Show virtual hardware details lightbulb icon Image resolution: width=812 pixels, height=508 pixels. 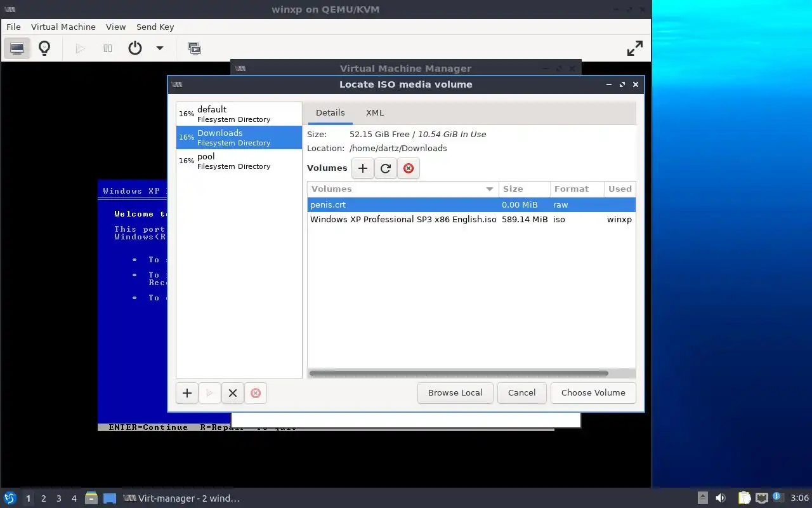(44, 48)
